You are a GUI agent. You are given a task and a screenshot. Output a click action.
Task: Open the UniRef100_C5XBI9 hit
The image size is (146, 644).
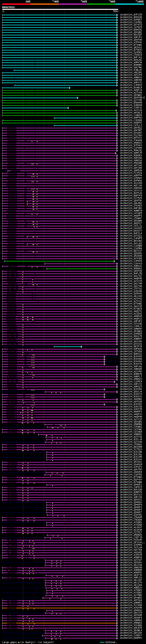click(131, 55)
